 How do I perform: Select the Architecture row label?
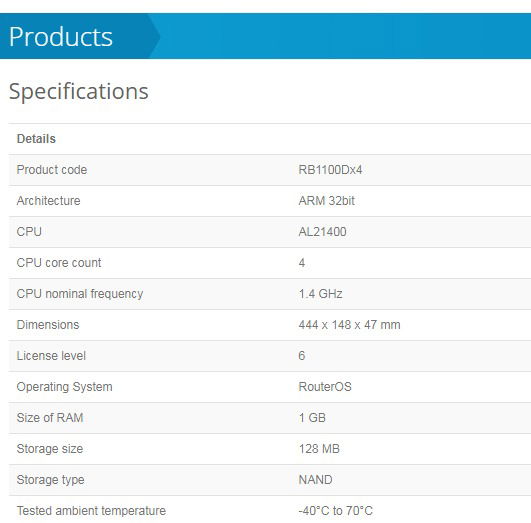pos(48,201)
